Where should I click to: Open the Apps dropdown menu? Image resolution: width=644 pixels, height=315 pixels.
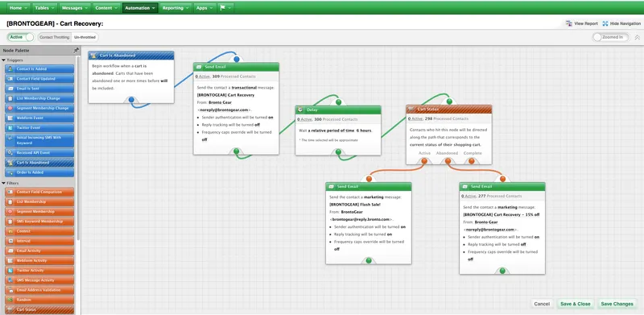[204, 8]
